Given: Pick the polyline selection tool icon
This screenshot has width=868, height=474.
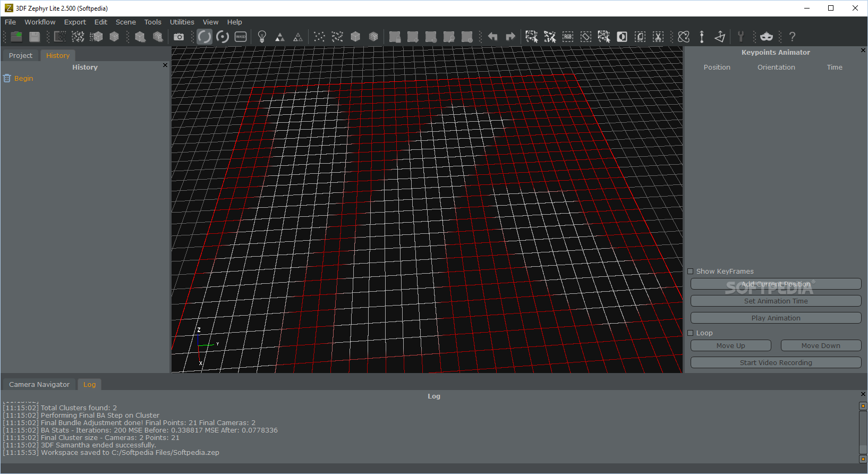Looking at the screenshot, I should (x=550, y=37).
